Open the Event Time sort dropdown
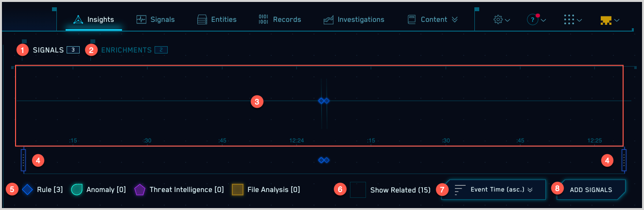 coord(493,190)
